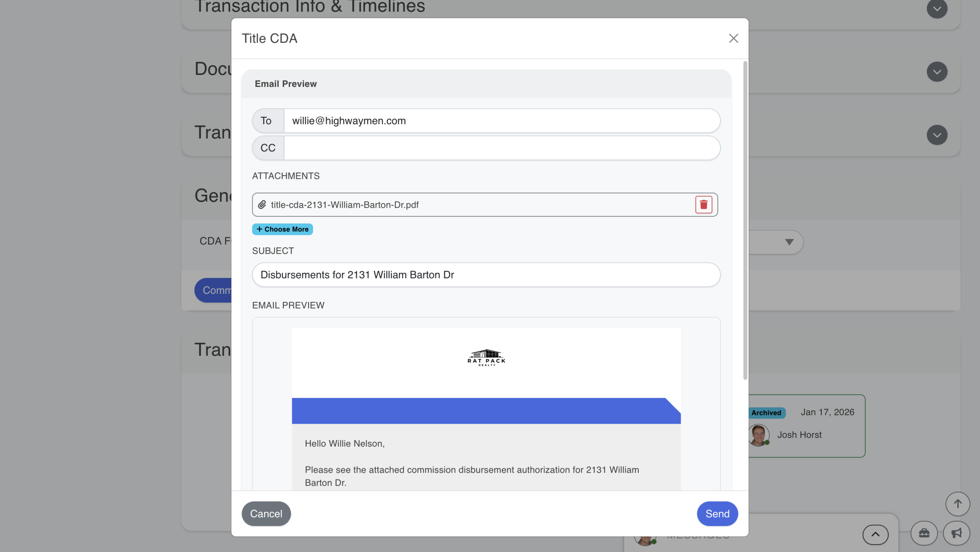
Task: Click Choose More to add attachments
Action: (x=283, y=229)
